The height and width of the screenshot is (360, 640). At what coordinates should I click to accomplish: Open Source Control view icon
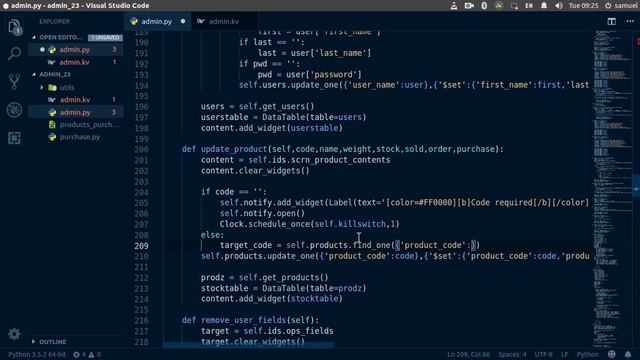pos(14,82)
